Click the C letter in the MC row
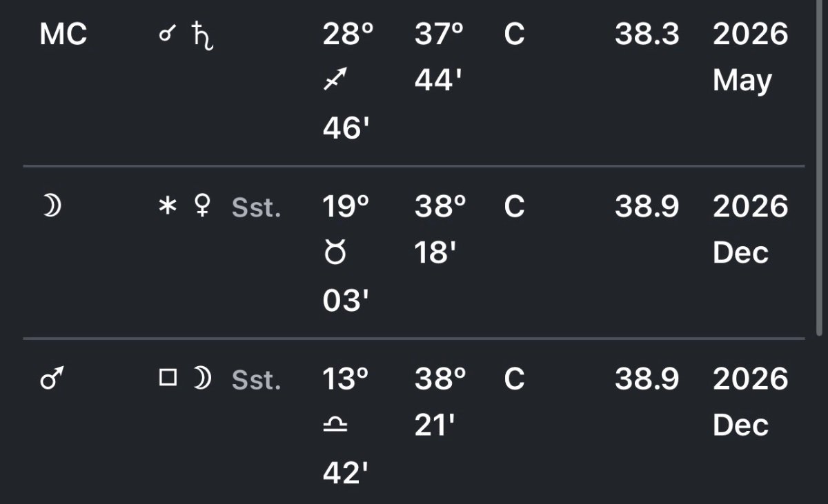 [514, 35]
